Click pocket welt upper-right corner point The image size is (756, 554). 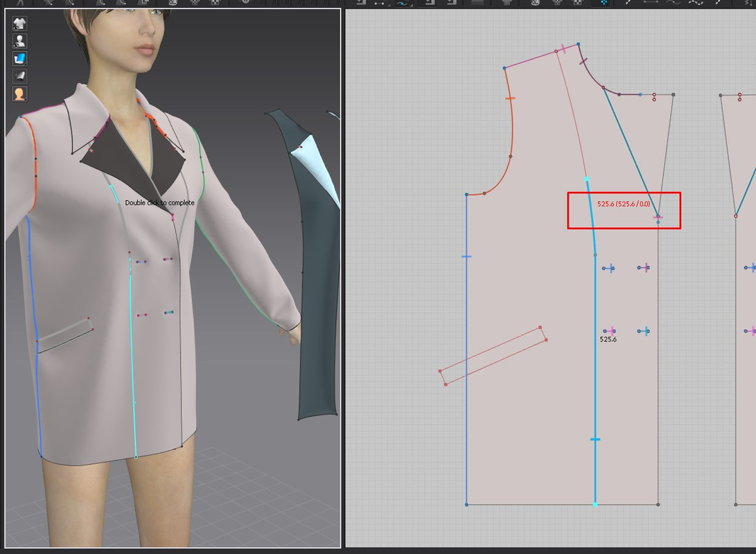540,328
